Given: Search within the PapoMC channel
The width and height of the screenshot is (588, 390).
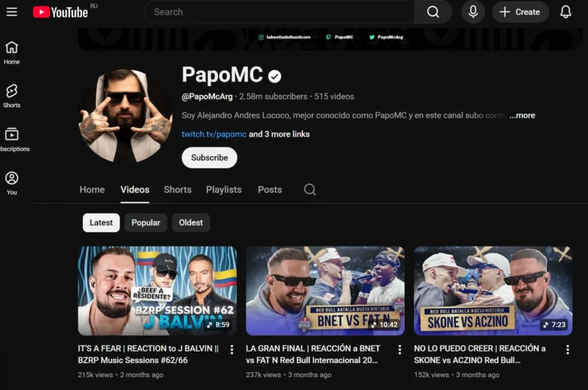Looking at the screenshot, I should (x=310, y=189).
